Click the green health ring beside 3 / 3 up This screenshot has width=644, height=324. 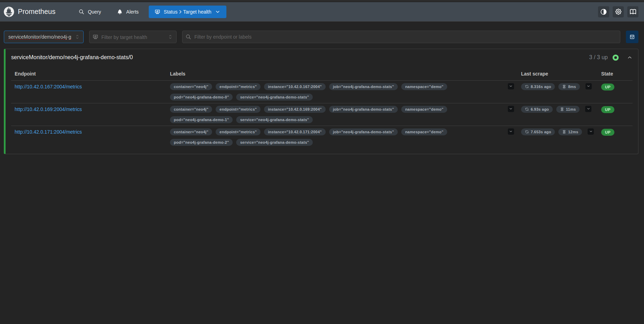pyautogui.click(x=616, y=57)
